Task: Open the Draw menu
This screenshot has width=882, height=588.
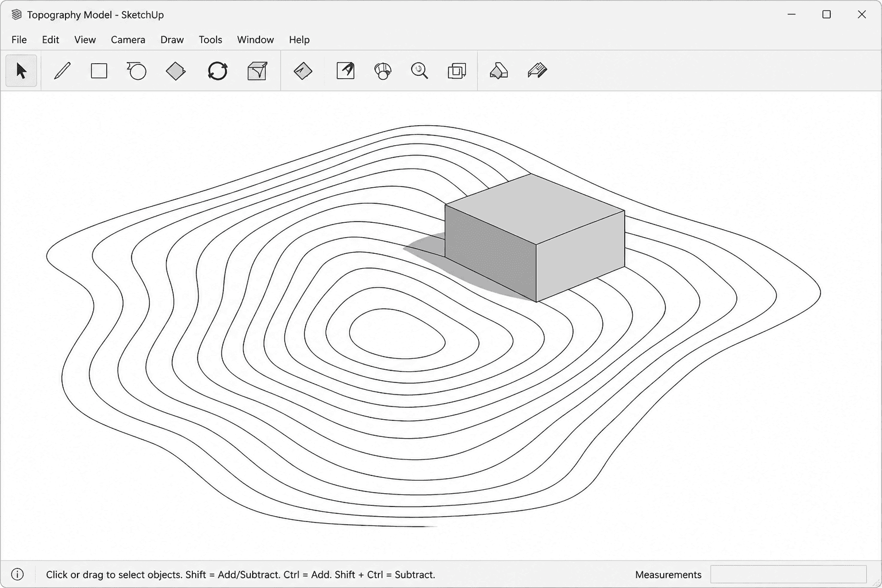Action: pos(172,40)
